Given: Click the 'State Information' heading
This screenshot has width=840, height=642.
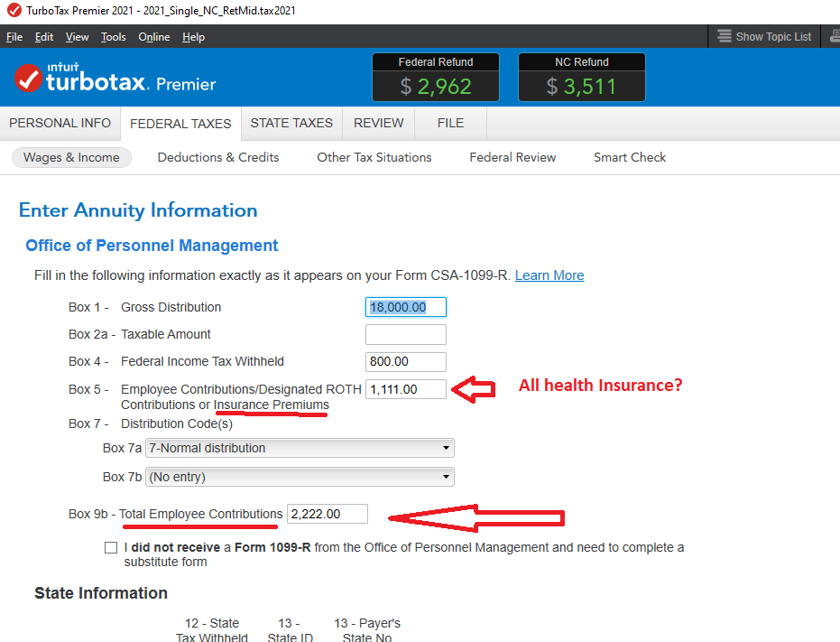Looking at the screenshot, I should (101, 592).
